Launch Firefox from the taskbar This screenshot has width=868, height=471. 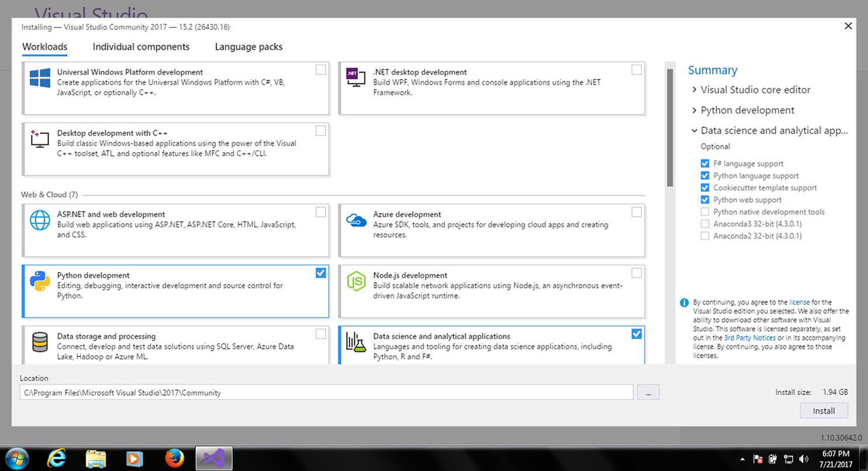174,458
